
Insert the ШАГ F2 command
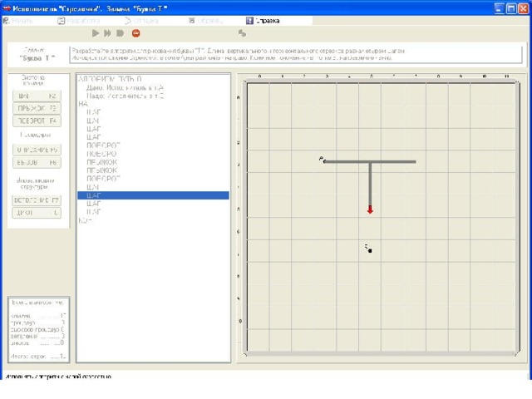[37, 96]
